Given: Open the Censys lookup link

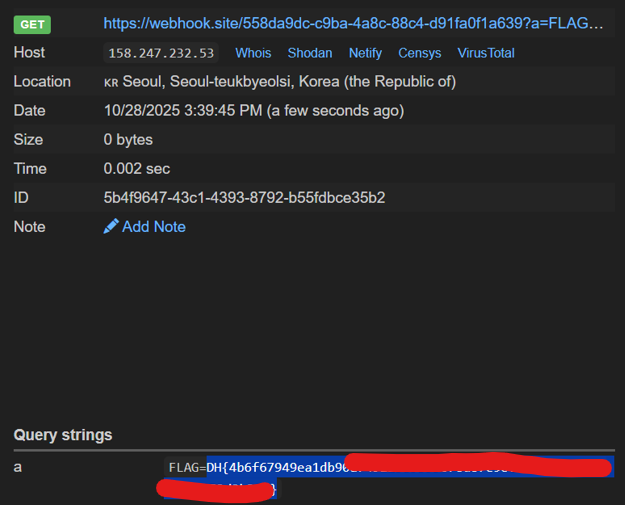Looking at the screenshot, I should pos(419,53).
